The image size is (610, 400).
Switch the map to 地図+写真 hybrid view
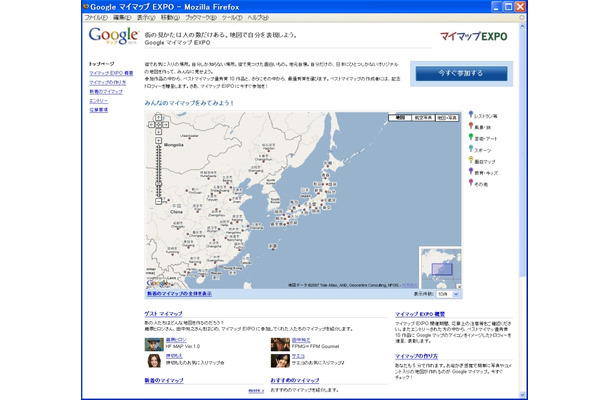447,118
